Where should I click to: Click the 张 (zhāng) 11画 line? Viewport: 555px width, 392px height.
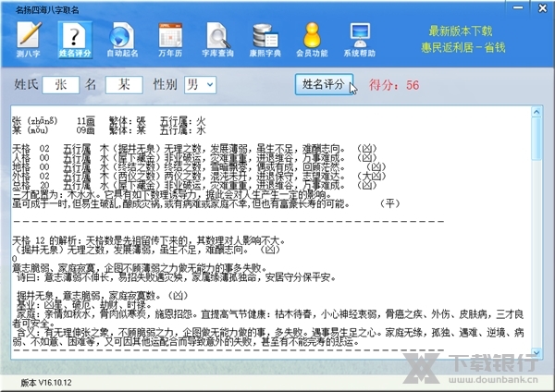(108, 121)
